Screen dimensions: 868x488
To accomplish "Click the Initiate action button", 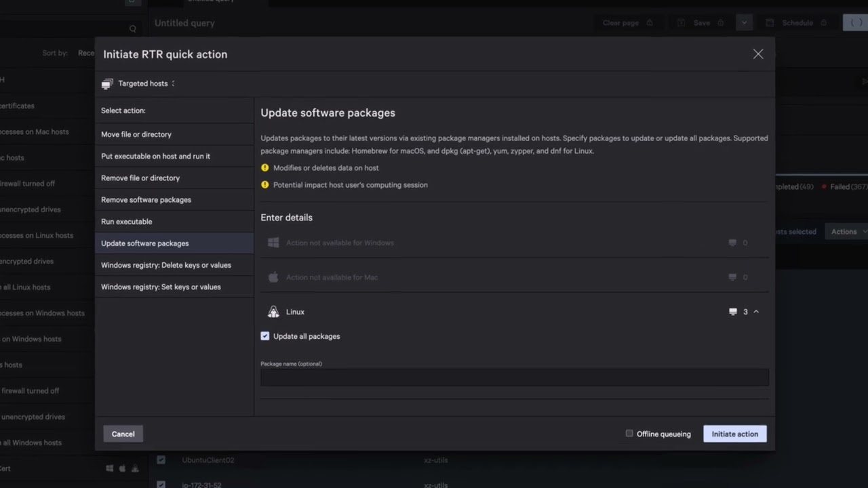I will point(735,434).
